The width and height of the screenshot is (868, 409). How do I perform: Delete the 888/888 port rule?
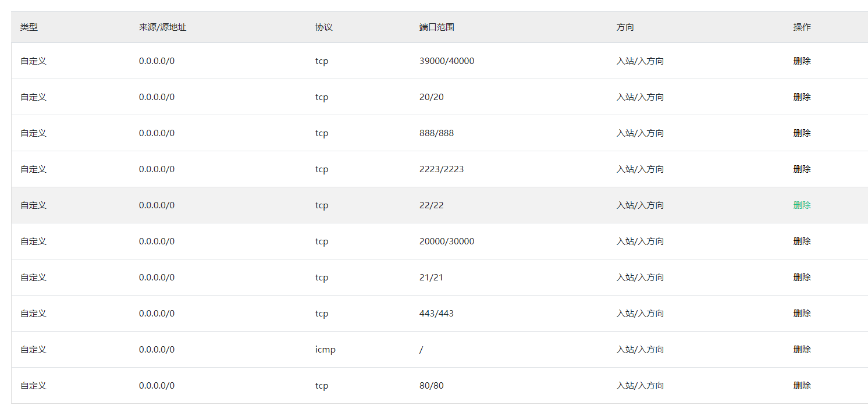click(802, 133)
